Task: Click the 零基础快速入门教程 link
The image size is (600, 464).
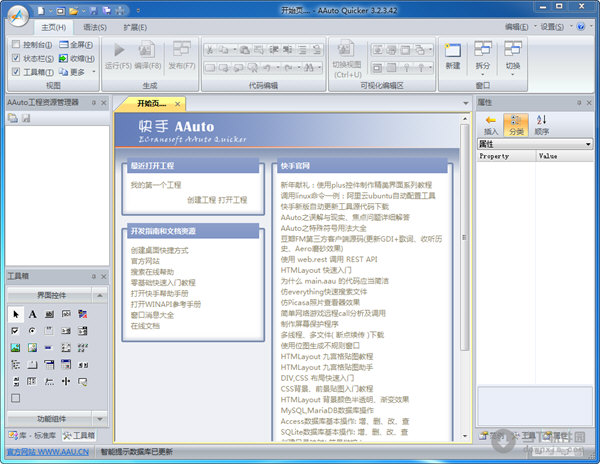Action: pyautogui.click(x=163, y=283)
